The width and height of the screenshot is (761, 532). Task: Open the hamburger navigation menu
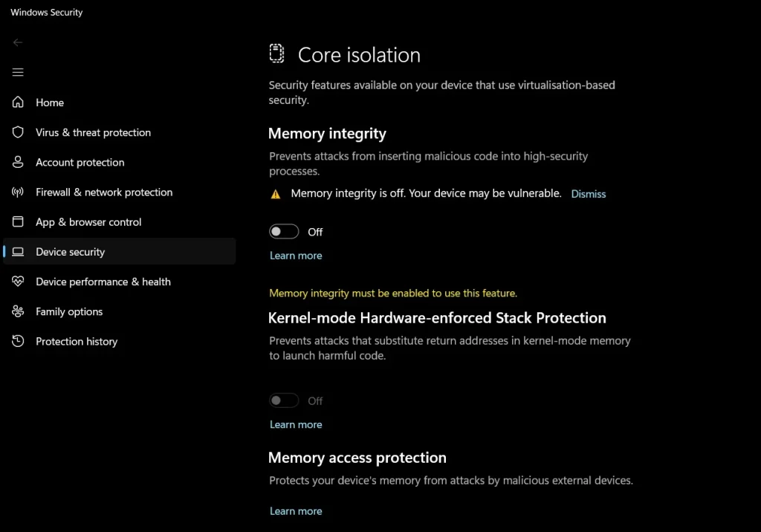click(x=18, y=72)
